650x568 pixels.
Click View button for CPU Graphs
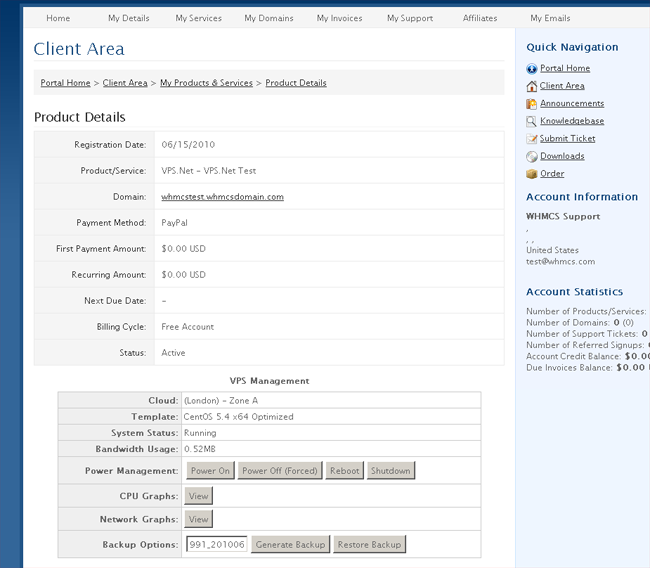[x=199, y=496]
